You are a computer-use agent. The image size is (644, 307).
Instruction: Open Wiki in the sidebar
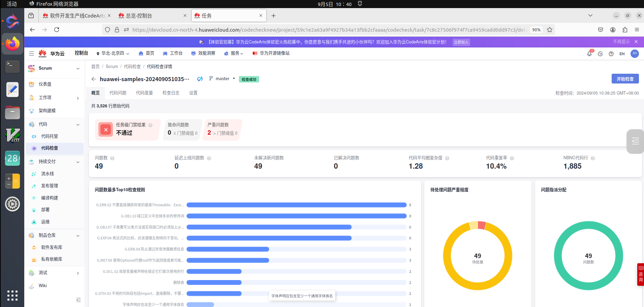click(x=43, y=286)
